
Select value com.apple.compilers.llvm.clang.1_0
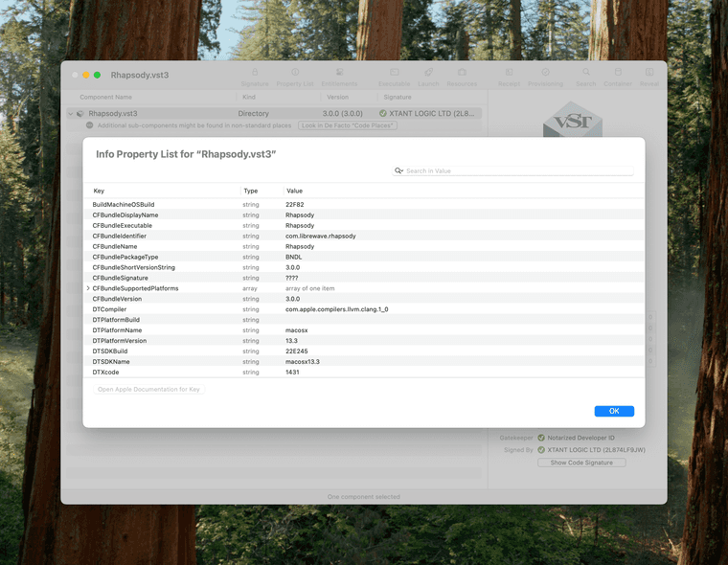point(336,309)
